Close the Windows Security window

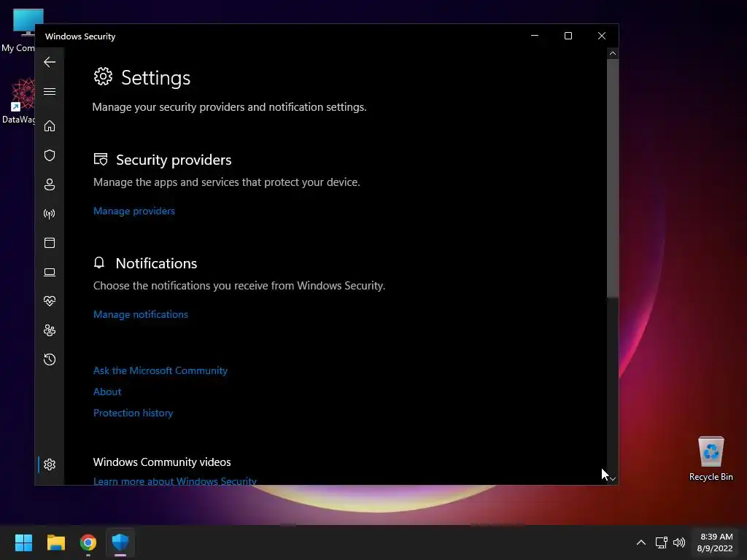pyautogui.click(x=602, y=36)
